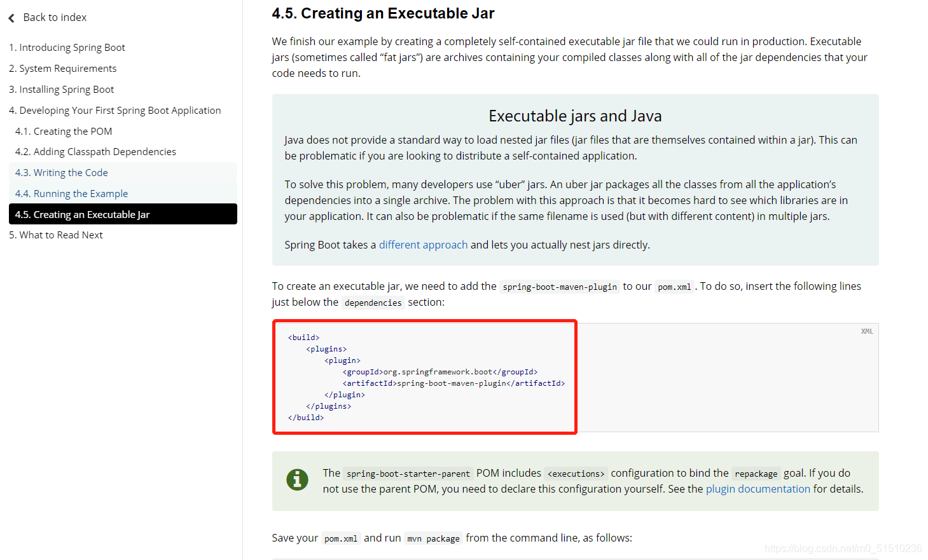Click the 'dependencies' inline code
928x560 pixels.
373,303
